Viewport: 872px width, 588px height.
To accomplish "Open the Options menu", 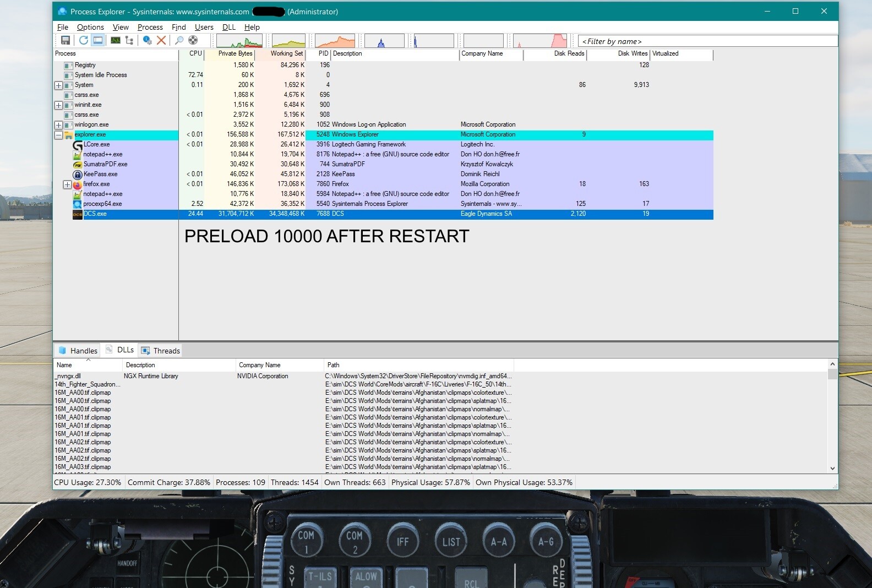I will 90,27.
